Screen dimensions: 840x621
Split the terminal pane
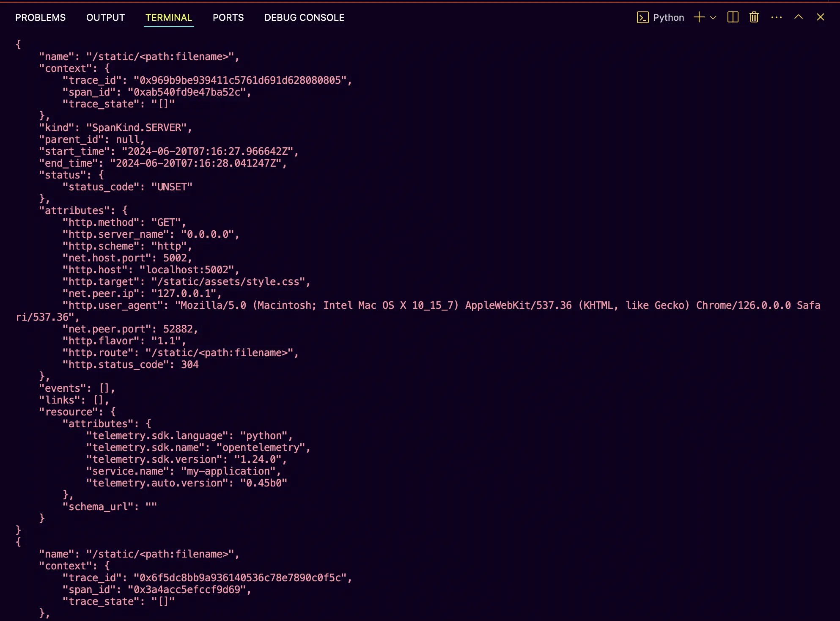[733, 17]
